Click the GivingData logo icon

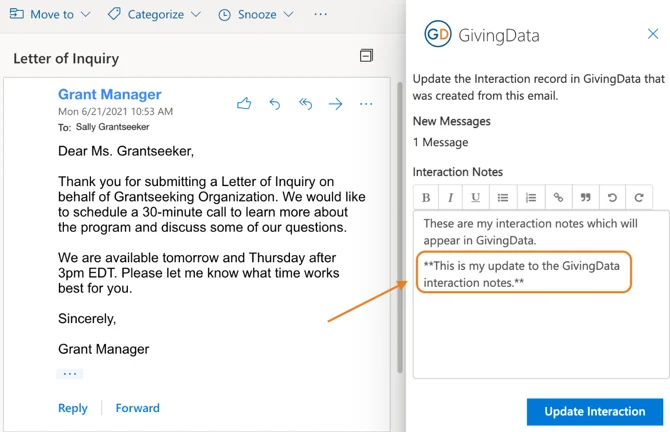[x=438, y=34]
